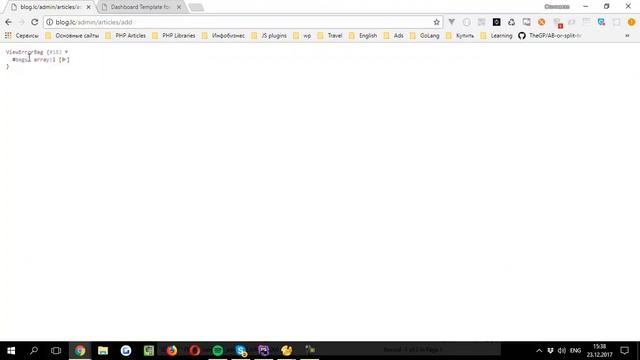Collapse the ViewErrorBag dump arrow
The height and width of the screenshot is (360, 640).
tap(66, 52)
